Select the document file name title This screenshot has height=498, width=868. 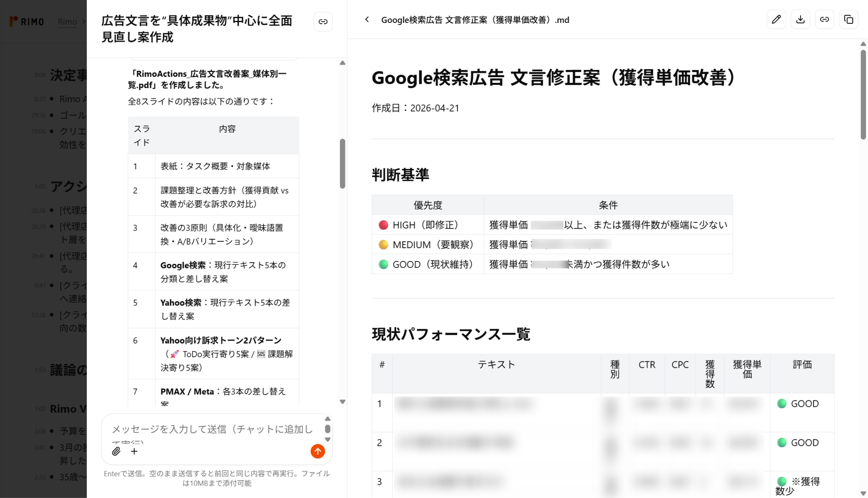point(475,20)
